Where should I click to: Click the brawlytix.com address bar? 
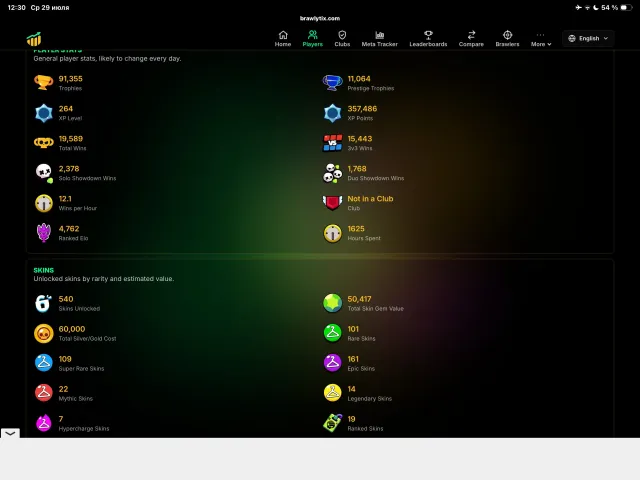coord(320,18)
